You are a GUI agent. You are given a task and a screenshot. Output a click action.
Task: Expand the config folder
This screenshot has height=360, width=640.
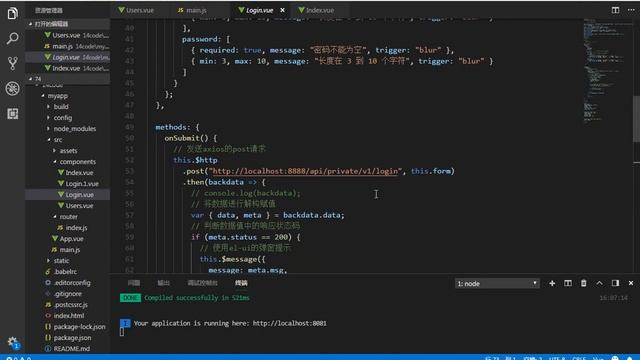tap(62, 118)
